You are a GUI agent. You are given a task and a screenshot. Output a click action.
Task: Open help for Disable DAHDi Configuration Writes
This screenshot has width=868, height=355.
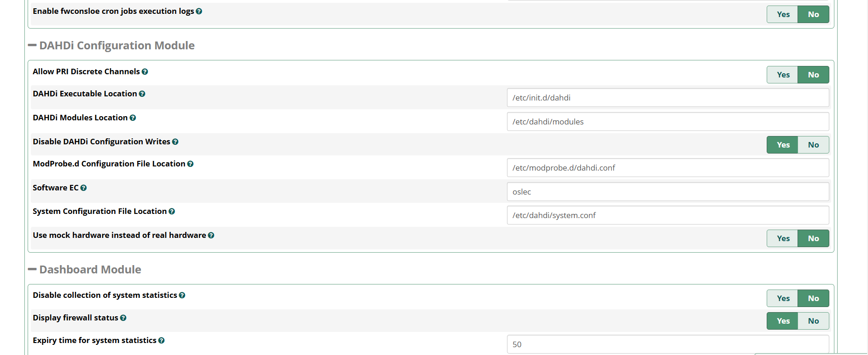[175, 142]
